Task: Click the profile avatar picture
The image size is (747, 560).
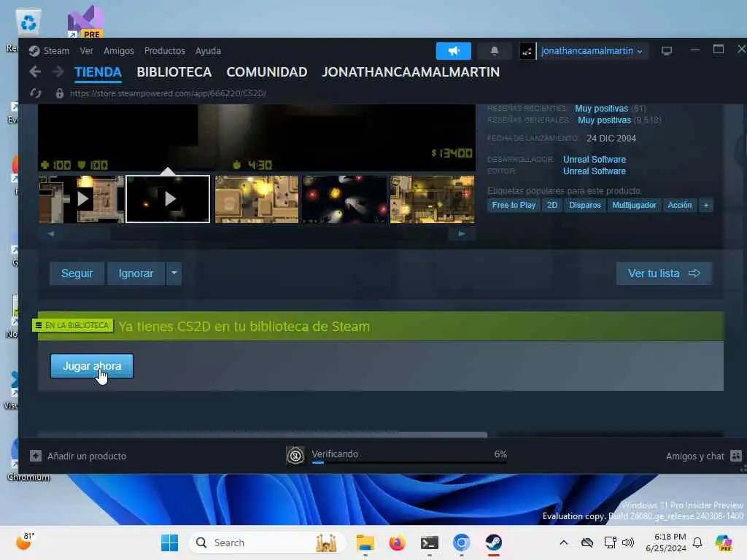Action: 527,51
